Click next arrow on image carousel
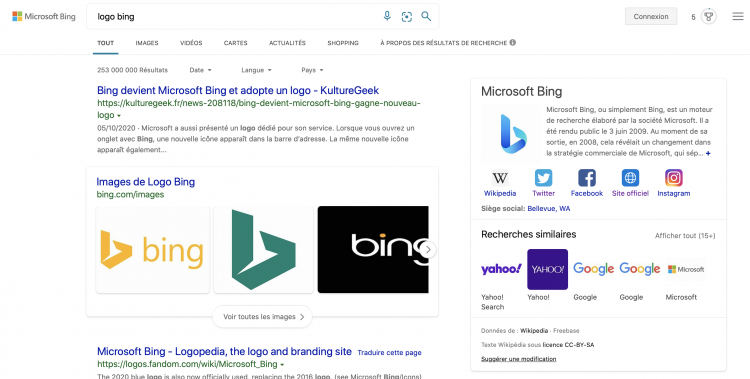Screen dimensions: 750x379 [428, 249]
